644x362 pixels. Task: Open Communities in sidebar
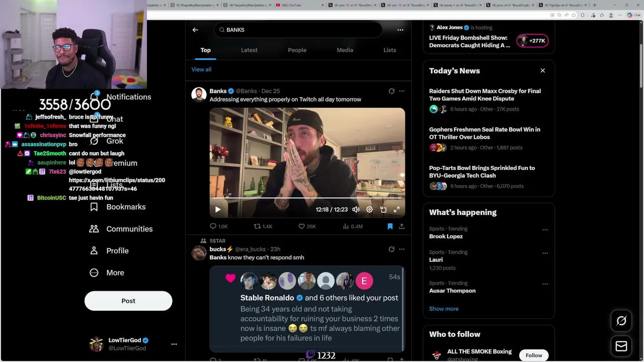(121, 229)
